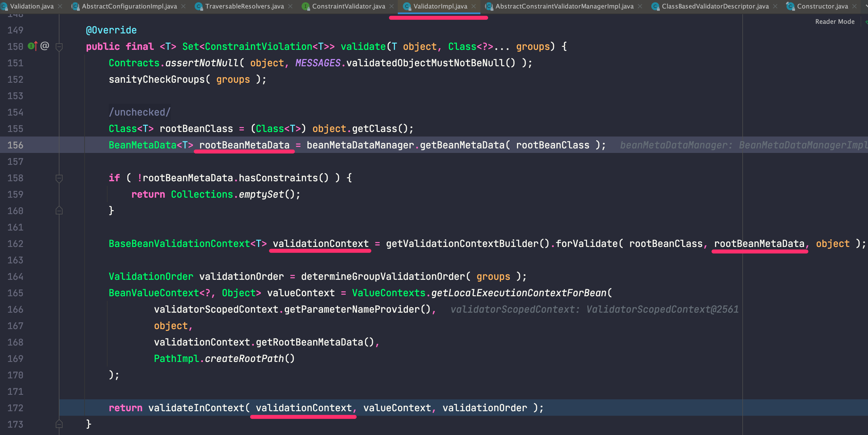Close the ValidatorImpl.java tab
The height and width of the screenshot is (435, 868).
(473, 6)
